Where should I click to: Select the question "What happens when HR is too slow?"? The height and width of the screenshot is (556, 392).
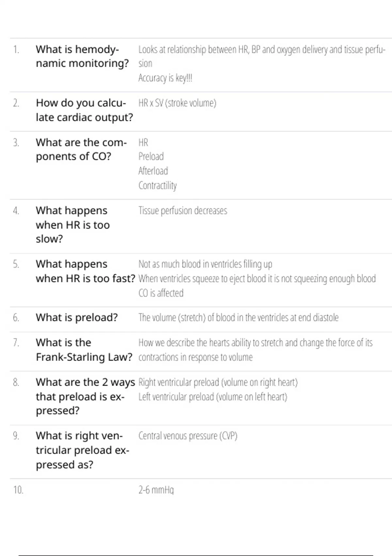[x=73, y=225]
